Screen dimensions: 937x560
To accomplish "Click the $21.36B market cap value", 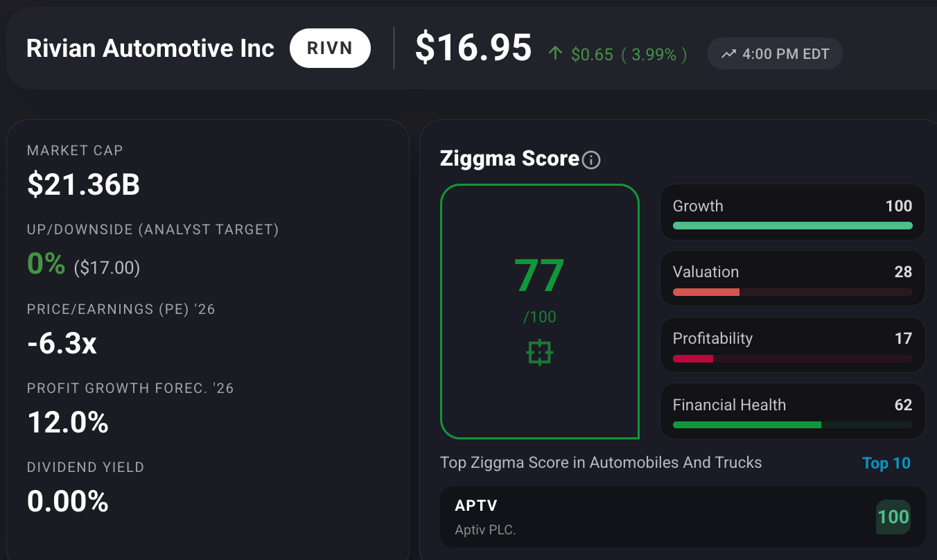I will (x=84, y=185).
